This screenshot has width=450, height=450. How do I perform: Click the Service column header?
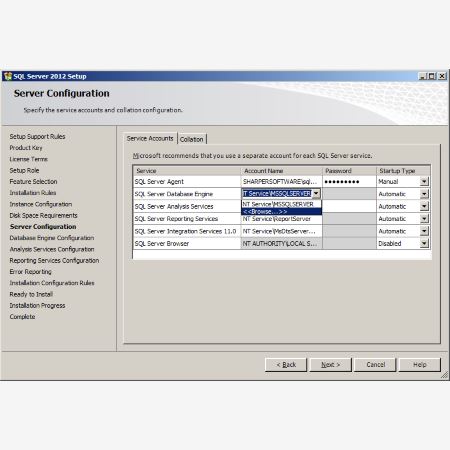coord(187,171)
